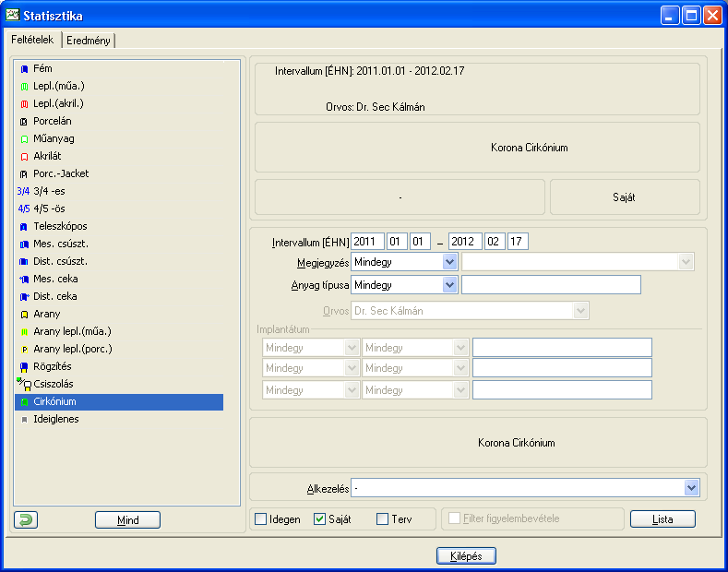
Task: Click the Rögzítés icon
Action: click(24, 367)
